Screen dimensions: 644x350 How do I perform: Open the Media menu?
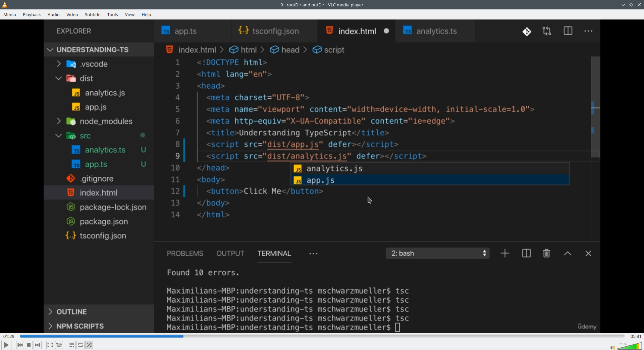10,15
